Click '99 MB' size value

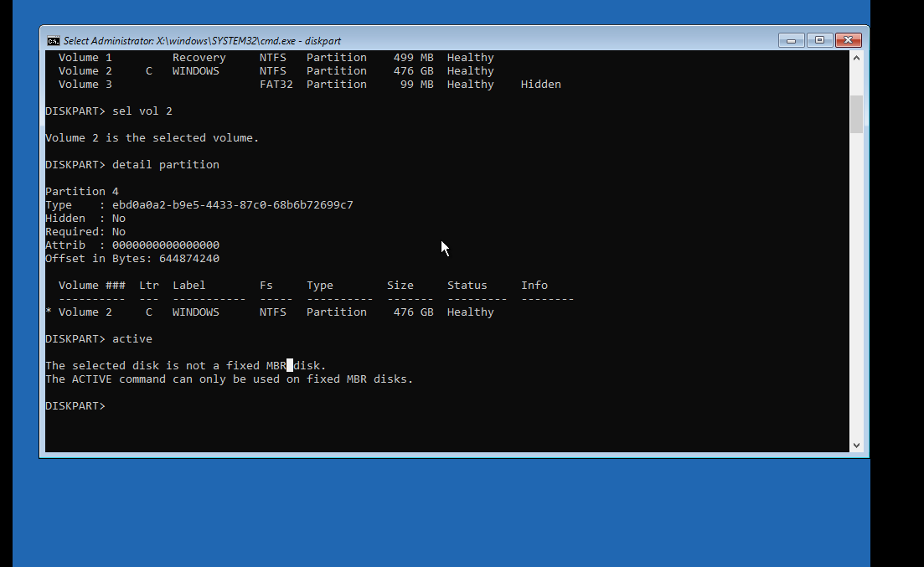click(x=416, y=85)
